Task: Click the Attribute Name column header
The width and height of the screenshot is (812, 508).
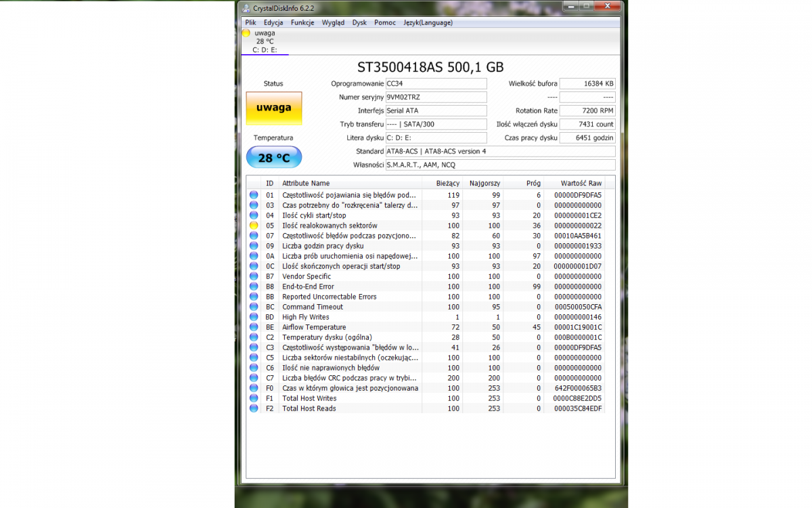Action: click(350, 183)
